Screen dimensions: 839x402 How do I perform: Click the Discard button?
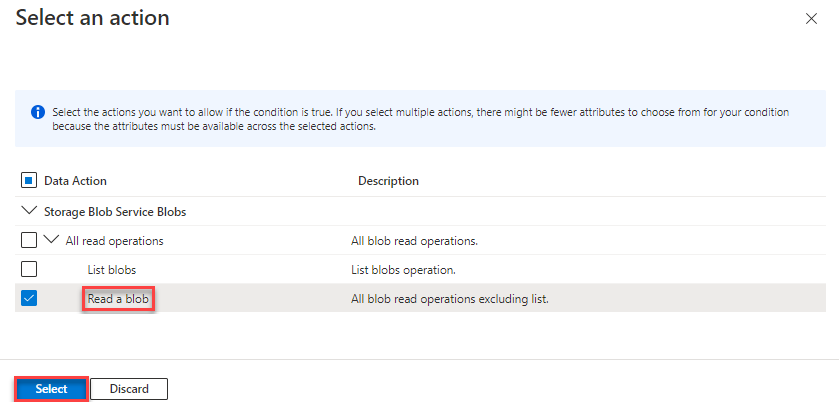click(129, 388)
